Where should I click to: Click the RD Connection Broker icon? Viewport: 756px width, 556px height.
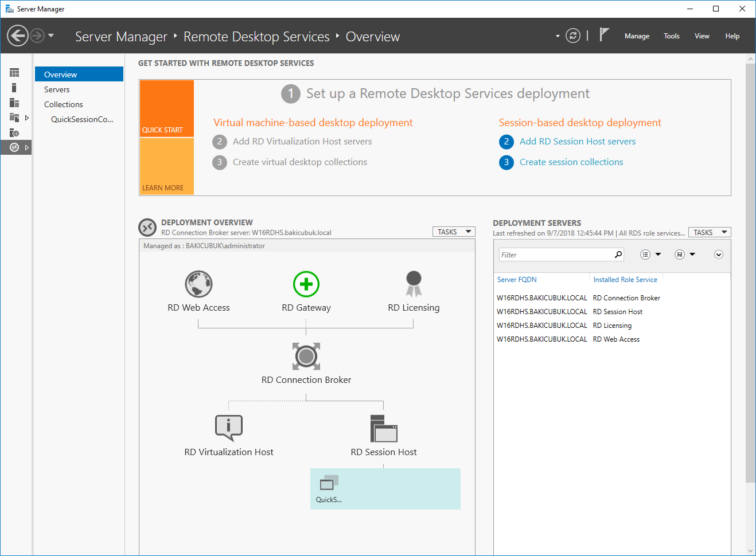point(306,357)
